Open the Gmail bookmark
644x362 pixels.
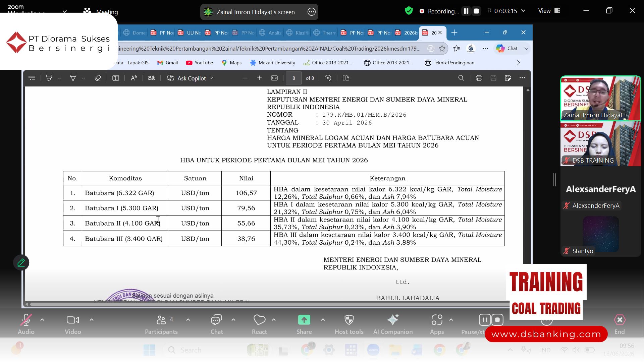(167, 63)
